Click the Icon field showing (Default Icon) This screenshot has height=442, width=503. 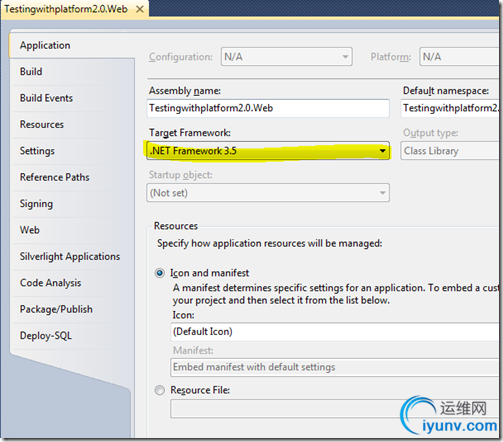(x=335, y=332)
